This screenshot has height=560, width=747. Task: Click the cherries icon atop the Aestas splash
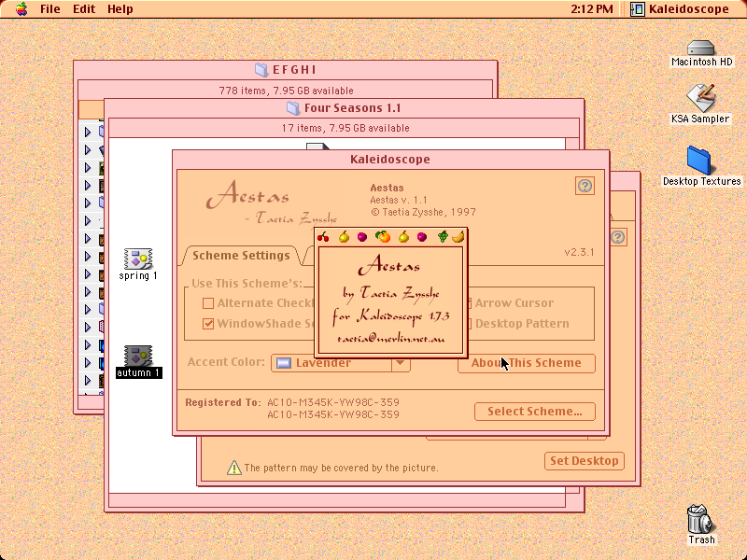tap(323, 237)
